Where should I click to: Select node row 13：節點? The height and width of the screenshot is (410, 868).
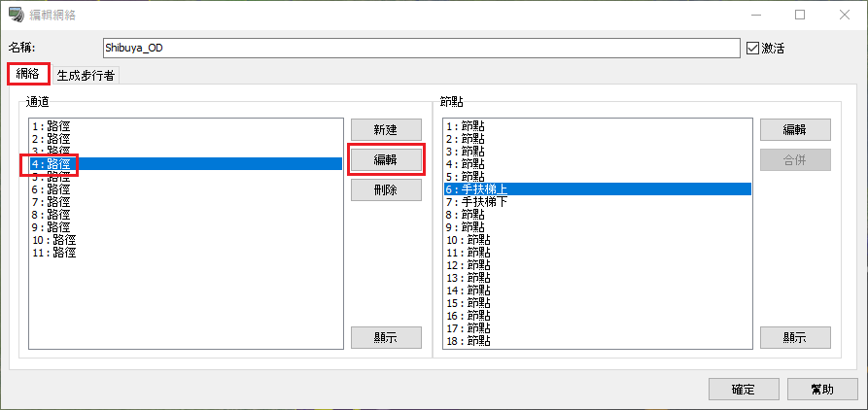click(x=598, y=278)
